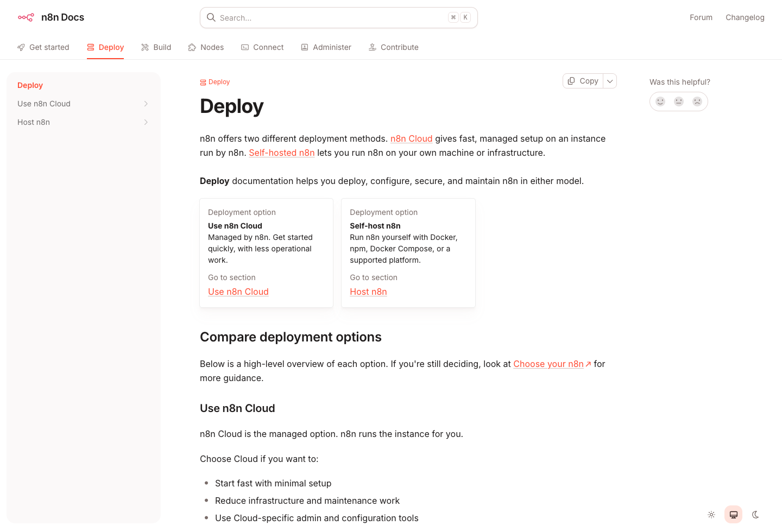This screenshot has width=782, height=532.
Task: Click the search magnifier icon
Action: pyautogui.click(x=211, y=17)
